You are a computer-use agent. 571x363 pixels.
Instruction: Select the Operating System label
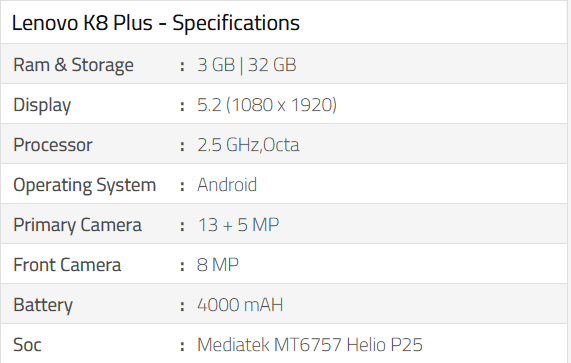(84, 185)
